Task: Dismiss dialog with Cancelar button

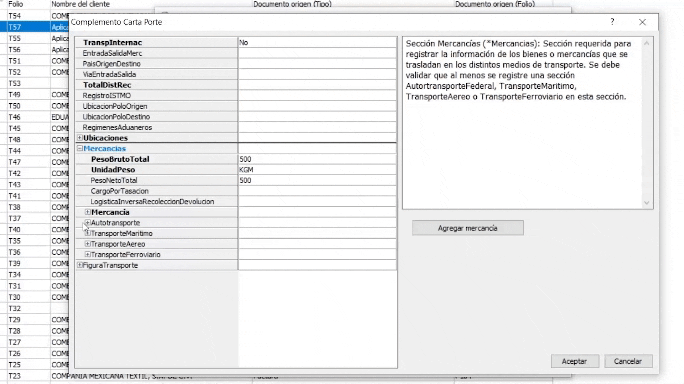Action: pyautogui.click(x=628, y=361)
